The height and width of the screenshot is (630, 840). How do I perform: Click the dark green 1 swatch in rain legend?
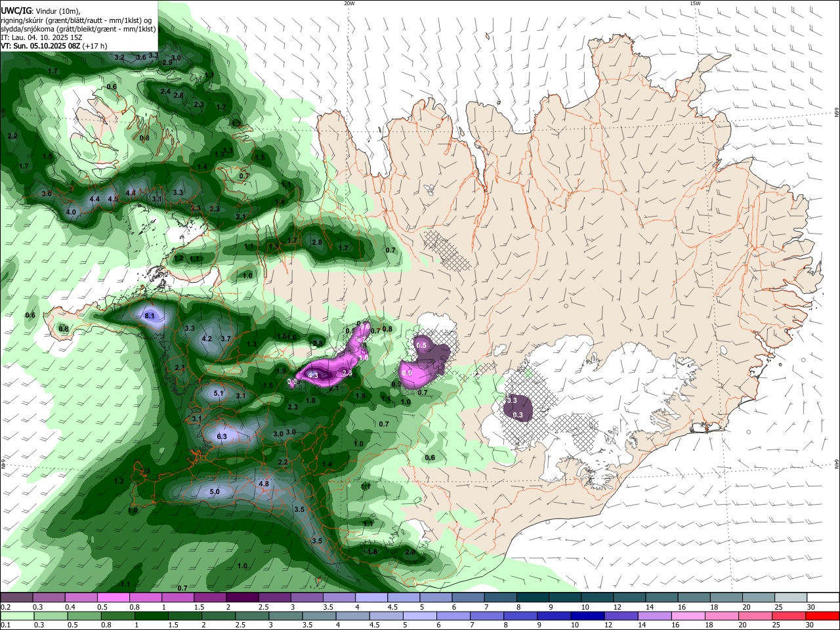[x=151, y=616]
